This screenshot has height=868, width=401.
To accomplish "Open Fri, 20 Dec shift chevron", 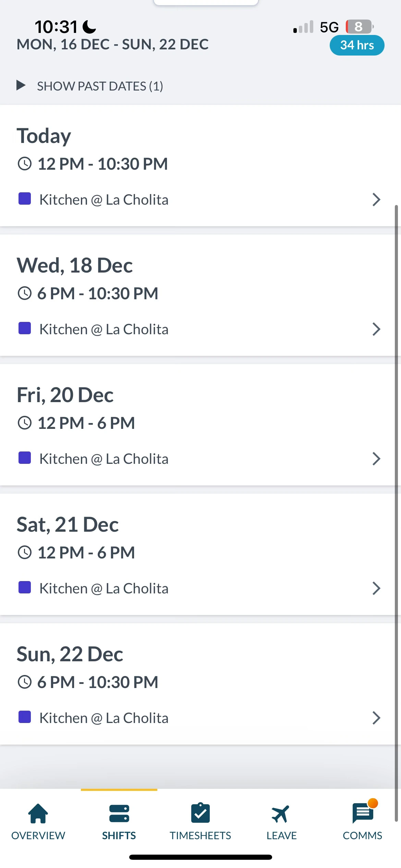I will point(376,459).
